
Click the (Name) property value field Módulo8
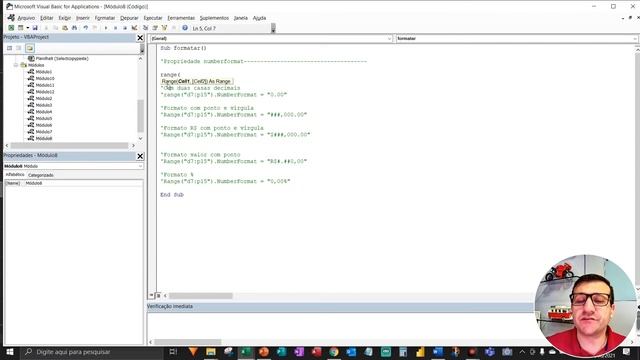tap(83, 183)
